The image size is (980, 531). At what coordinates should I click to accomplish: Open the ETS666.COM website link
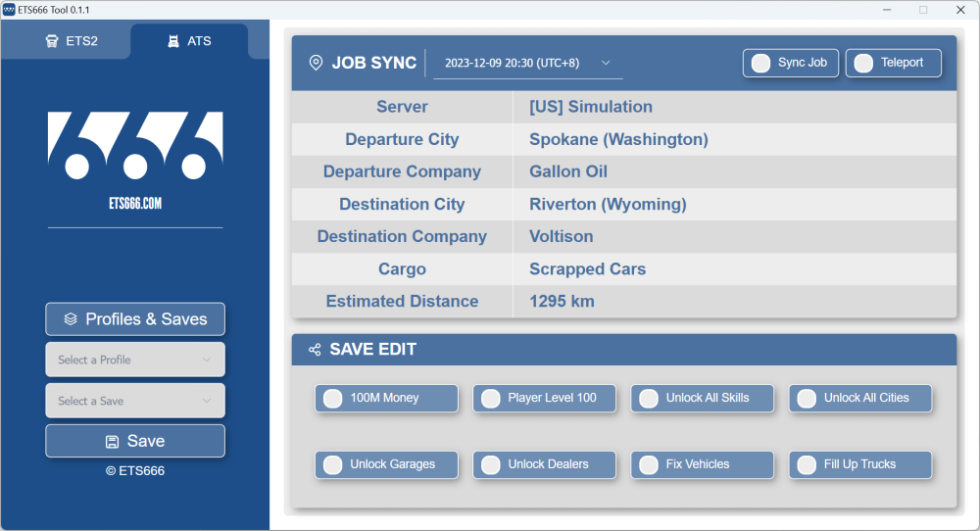click(x=135, y=205)
